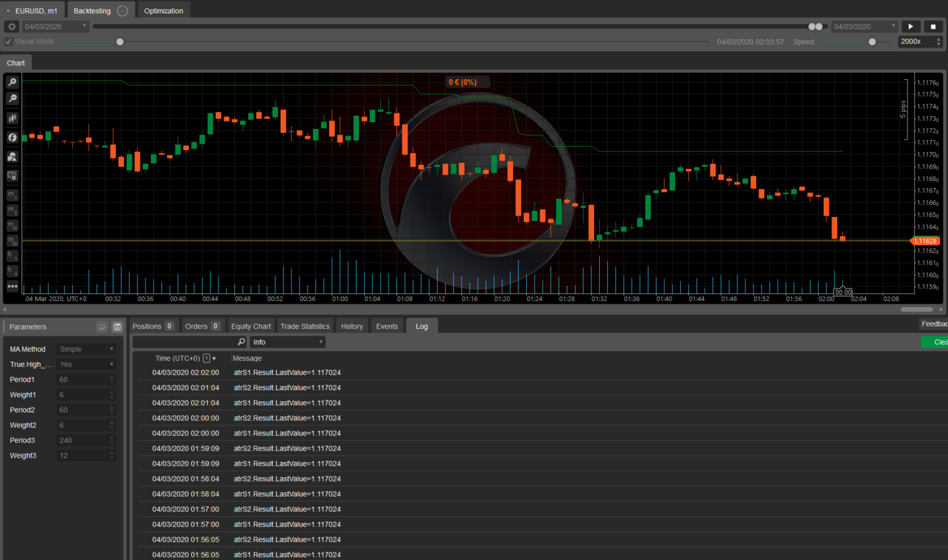Switch chart to h4 timeframe

click(12, 271)
